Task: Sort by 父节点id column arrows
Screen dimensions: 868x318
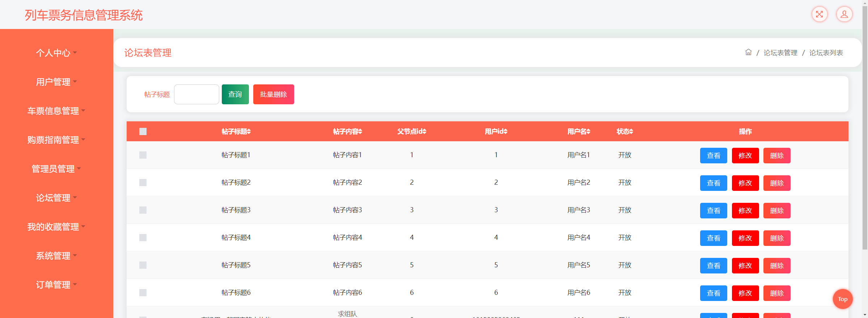Action: click(x=424, y=131)
